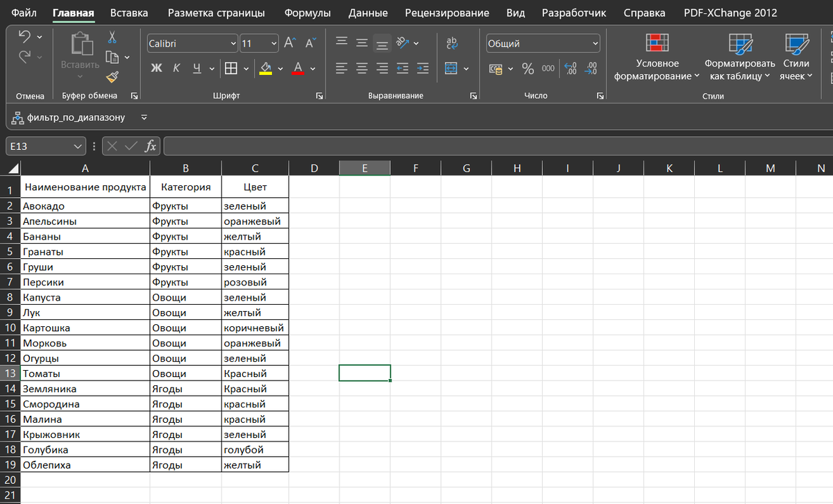This screenshot has width=833, height=504.
Task: Click the Copy icon in the clipboard group
Action: (111, 57)
